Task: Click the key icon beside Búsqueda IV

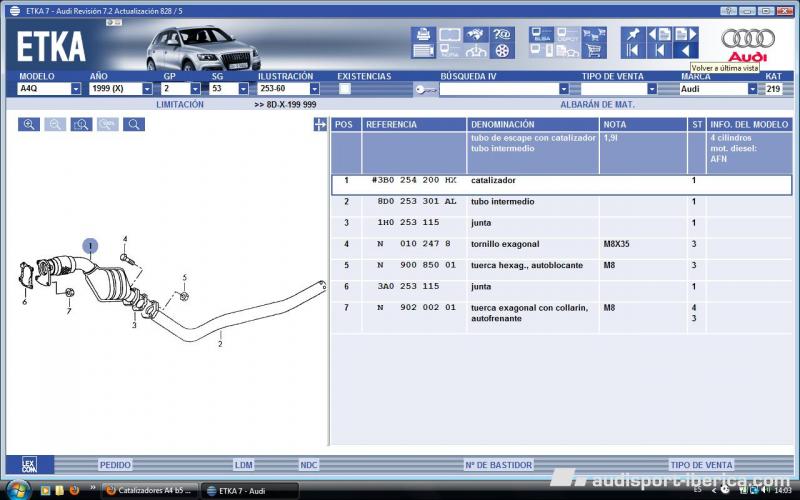Action: point(426,89)
